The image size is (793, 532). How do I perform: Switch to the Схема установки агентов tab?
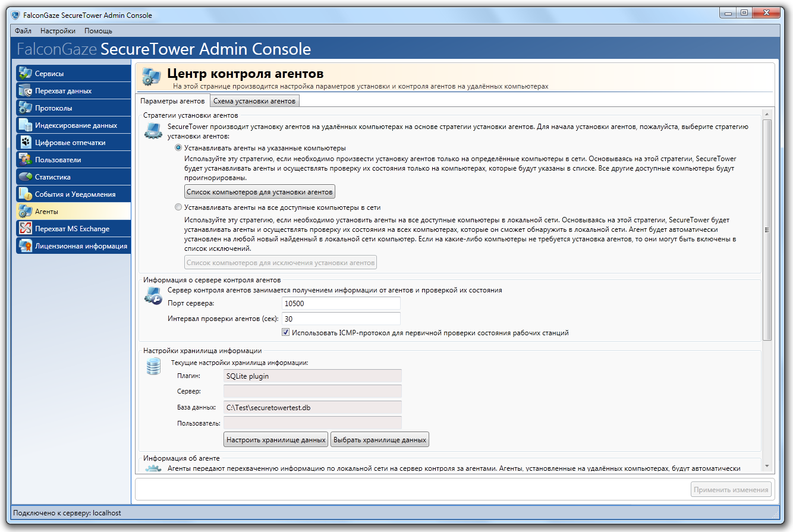point(254,101)
